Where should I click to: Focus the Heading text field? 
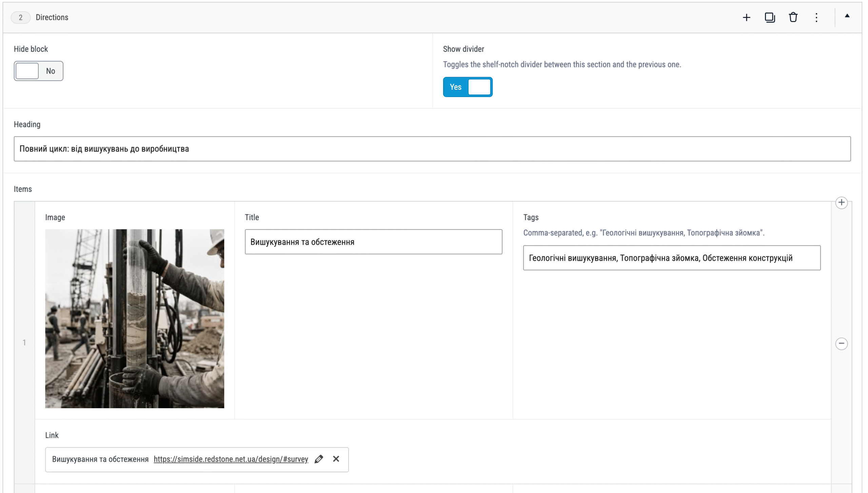pyautogui.click(x=432, y=149)
